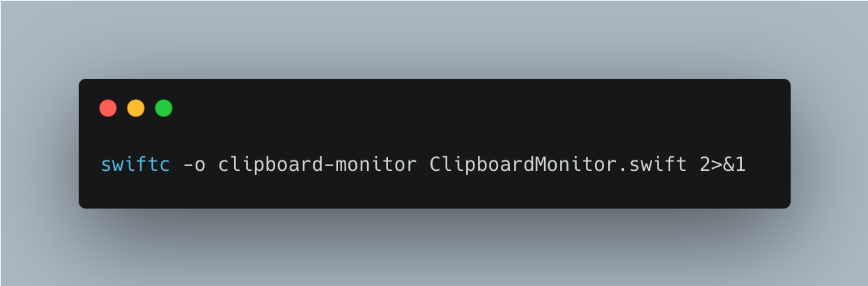
Task: Click the ampersand in 2>&1
Action: point(729,166)
